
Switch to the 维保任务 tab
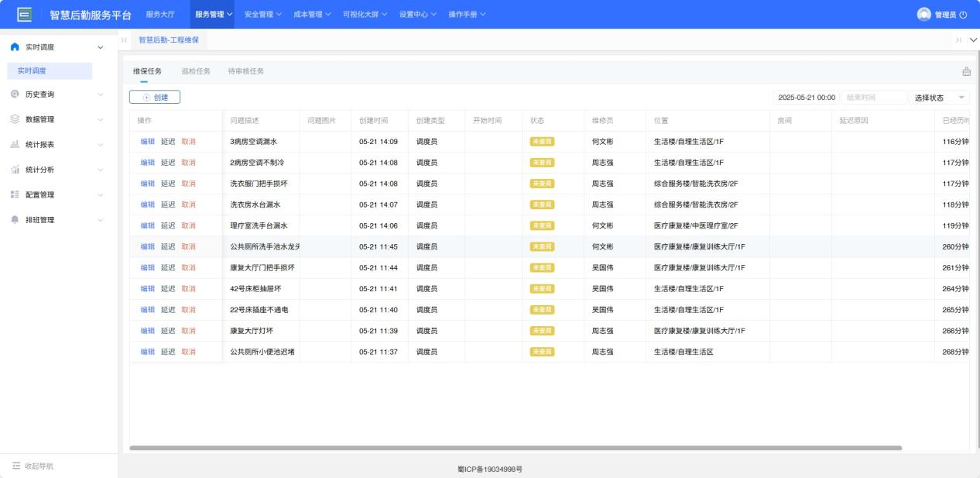coord(147,71)
